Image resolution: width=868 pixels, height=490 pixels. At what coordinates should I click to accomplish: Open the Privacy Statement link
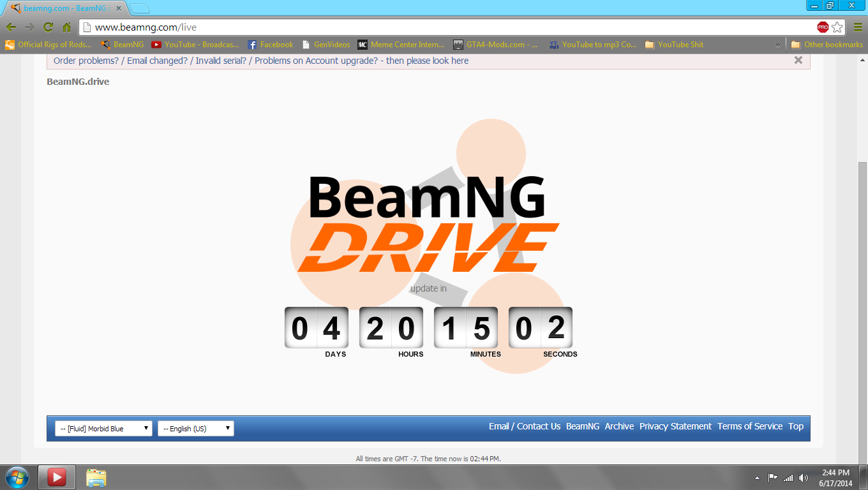click(x=675, y=426)
